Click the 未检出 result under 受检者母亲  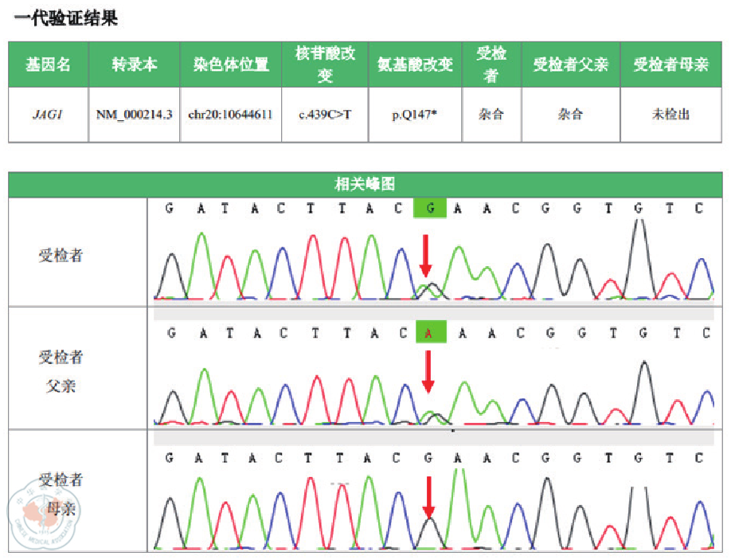(670, 115)
